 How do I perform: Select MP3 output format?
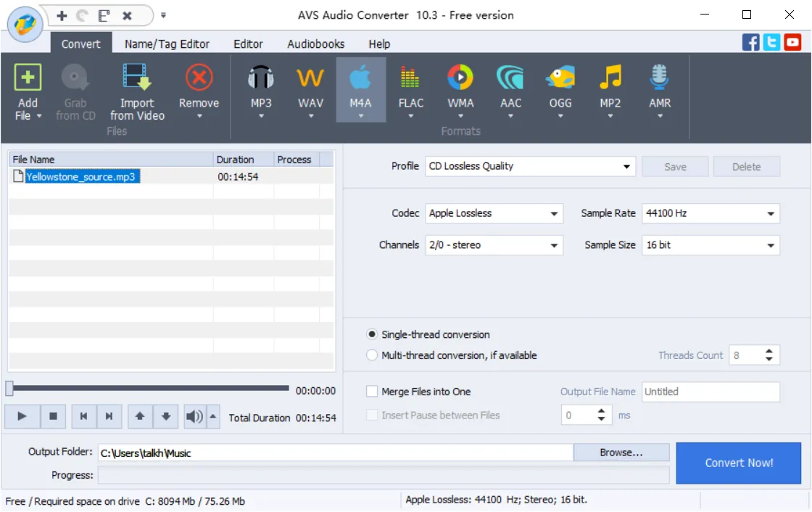pos(261,78)
